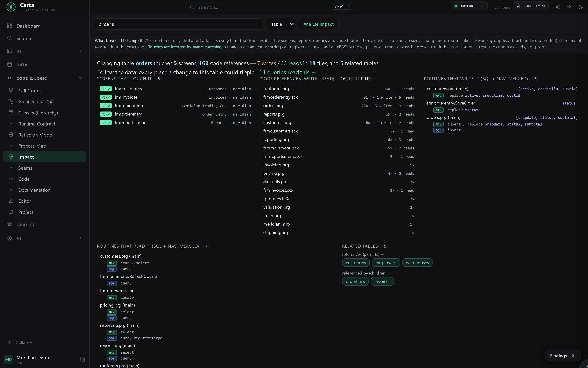The image size is (588, 368).
Task: Open the Table type dropdown
Action: pos(281,24)
